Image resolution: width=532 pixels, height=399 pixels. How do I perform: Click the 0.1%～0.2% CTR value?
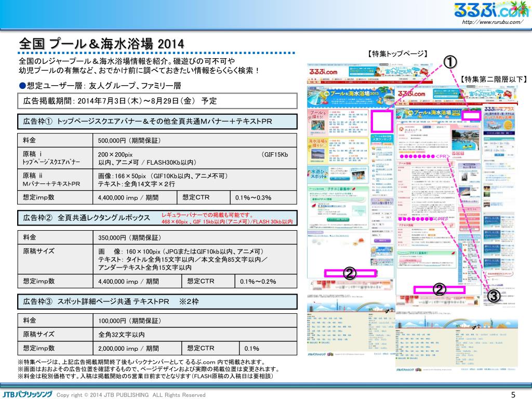tap(258, 281)
